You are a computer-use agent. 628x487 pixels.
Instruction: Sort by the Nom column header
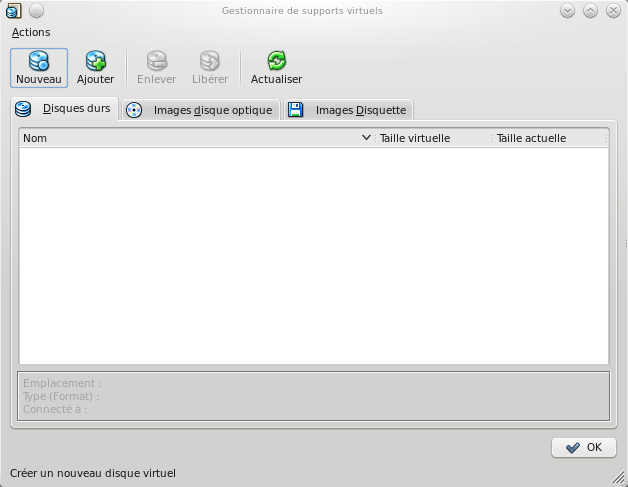tap(190, 138)
